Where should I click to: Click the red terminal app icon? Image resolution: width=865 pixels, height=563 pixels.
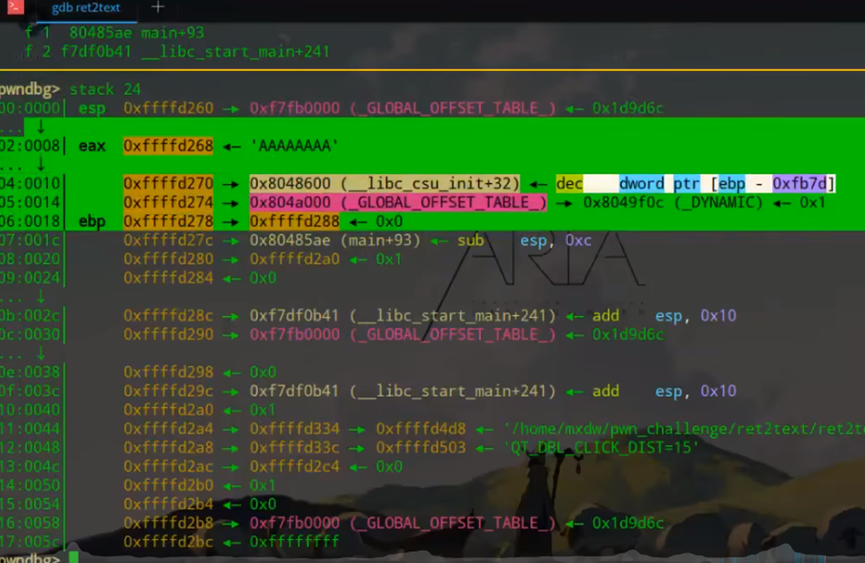(x=15, y=8)
